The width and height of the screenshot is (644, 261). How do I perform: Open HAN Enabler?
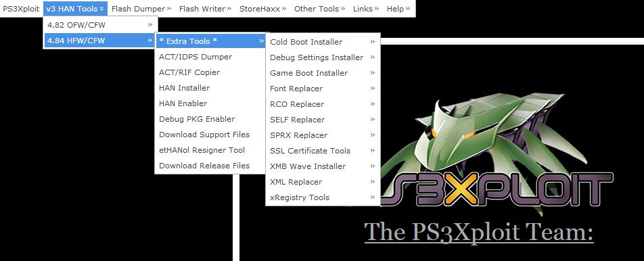(x=210, y=103)
